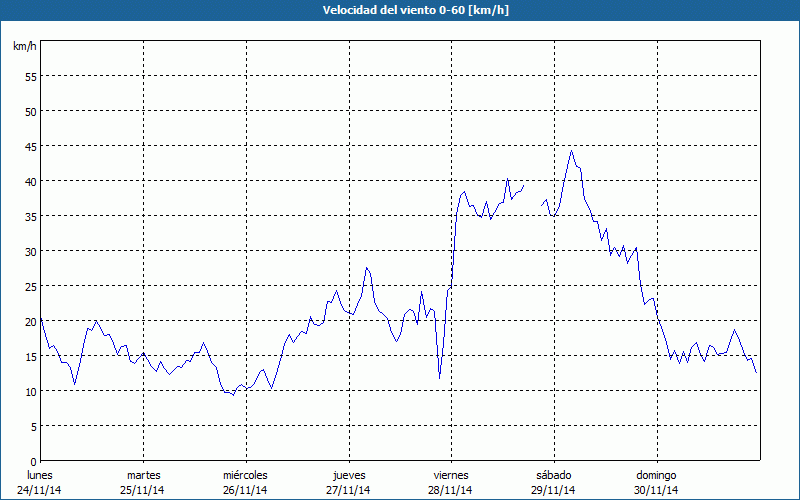
Task: Select the 55 value on the y-axis
Action: pos(30,76)
